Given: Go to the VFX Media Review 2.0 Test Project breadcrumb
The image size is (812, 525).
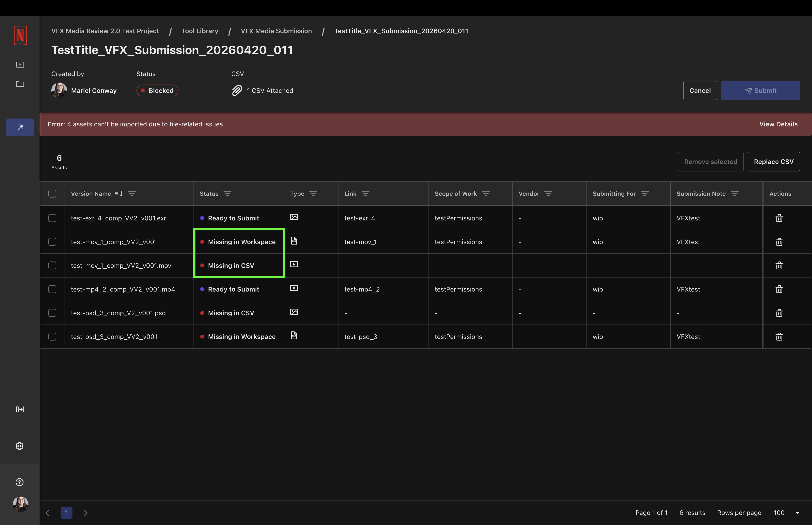Looking at the screenshot, I should (x=105, y=31).
